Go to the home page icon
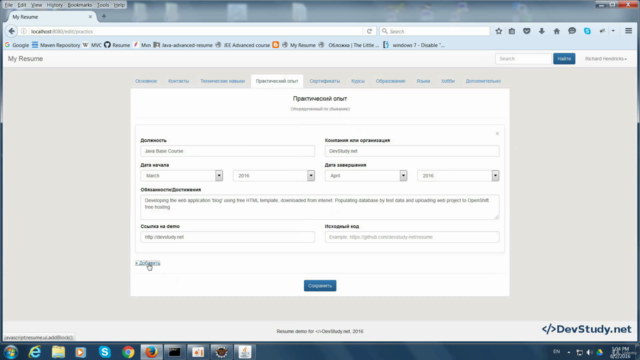The width and height of the screenshot is (640, 360). coord(556,31)
